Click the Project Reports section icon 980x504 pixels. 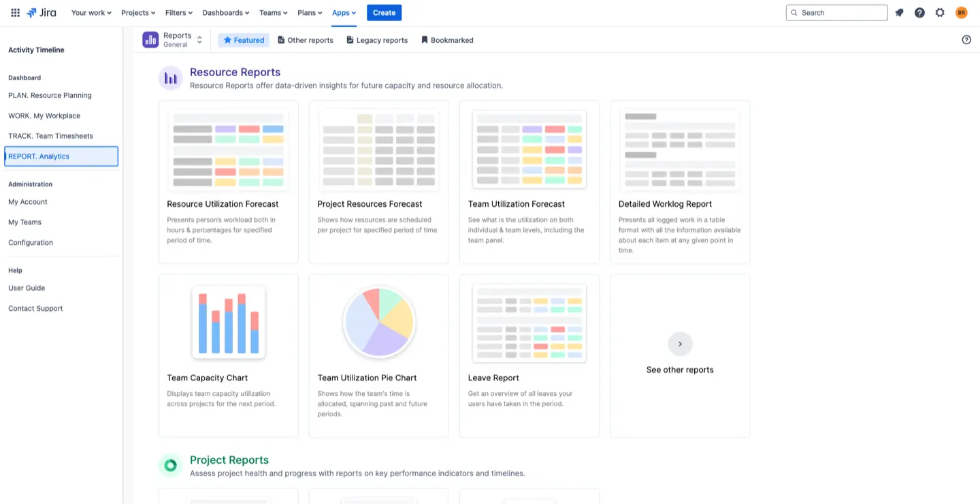tap(170, 466)
